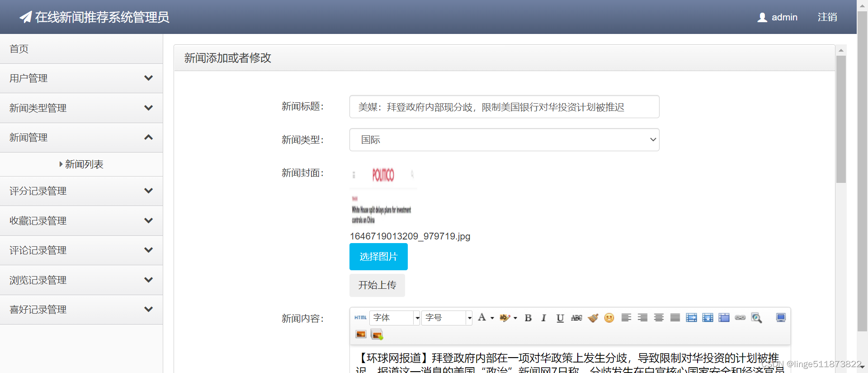Open the highlight background color picker
Image resolution: width=868 pixels, height=373 pixels.
pyautogui.click(x=508, y=318)
